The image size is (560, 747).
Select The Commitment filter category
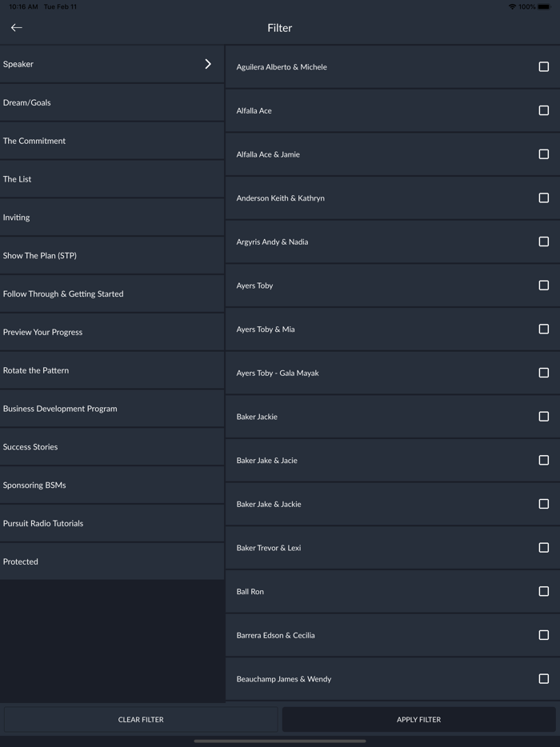112,141
